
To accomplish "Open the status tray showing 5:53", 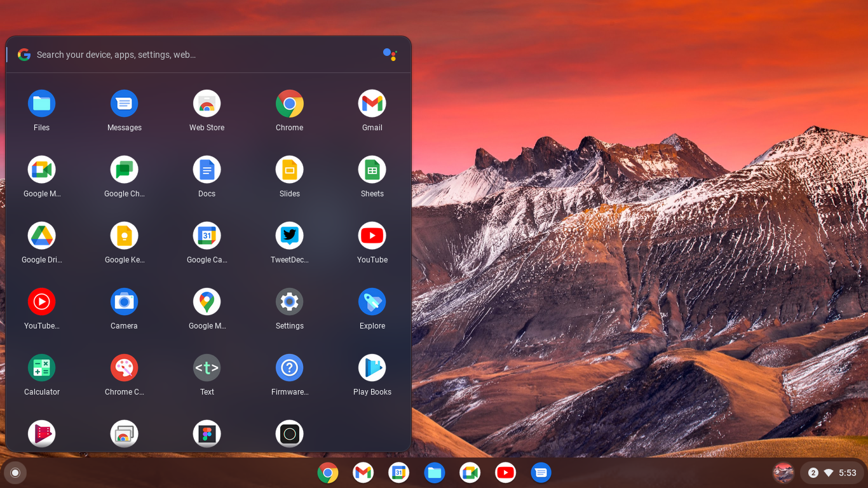I will [x=832, y=473].
